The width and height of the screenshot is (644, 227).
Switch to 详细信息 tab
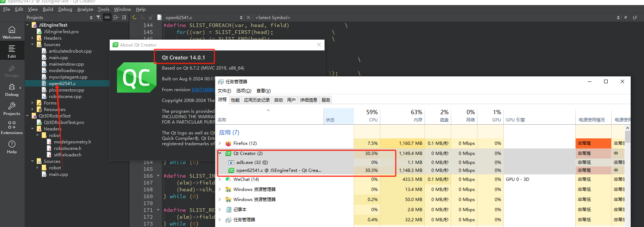tap(308, 100)
